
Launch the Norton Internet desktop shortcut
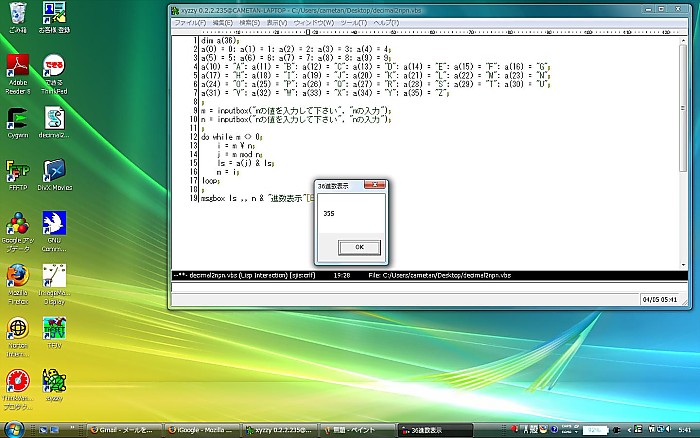tap(18, 338)
